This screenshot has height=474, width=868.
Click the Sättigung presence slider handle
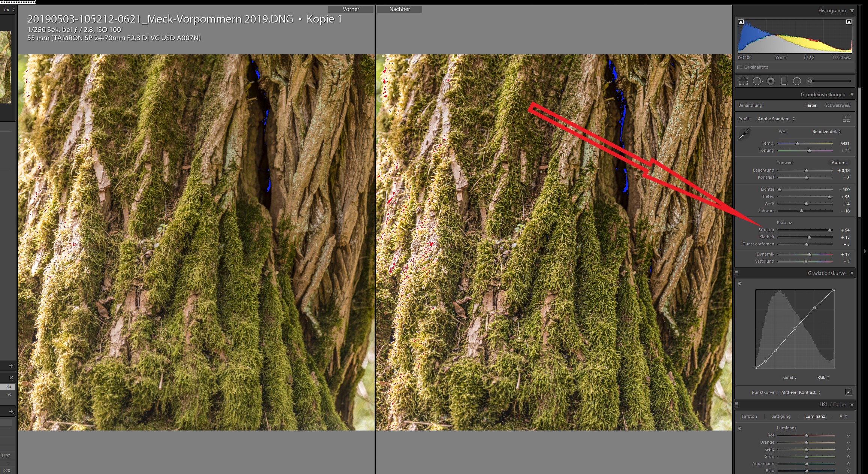(806, 262)
